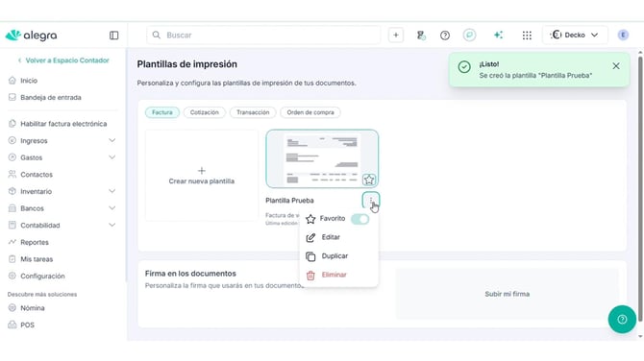Switch to the Factura tab
The height and width of the screenshot is (361, 644).
coord(162,112)
